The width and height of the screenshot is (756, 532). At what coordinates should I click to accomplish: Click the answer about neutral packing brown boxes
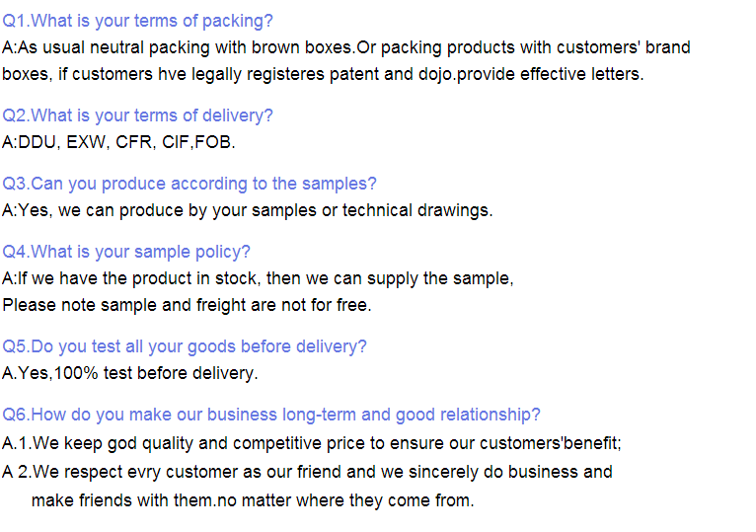[346, 47]
